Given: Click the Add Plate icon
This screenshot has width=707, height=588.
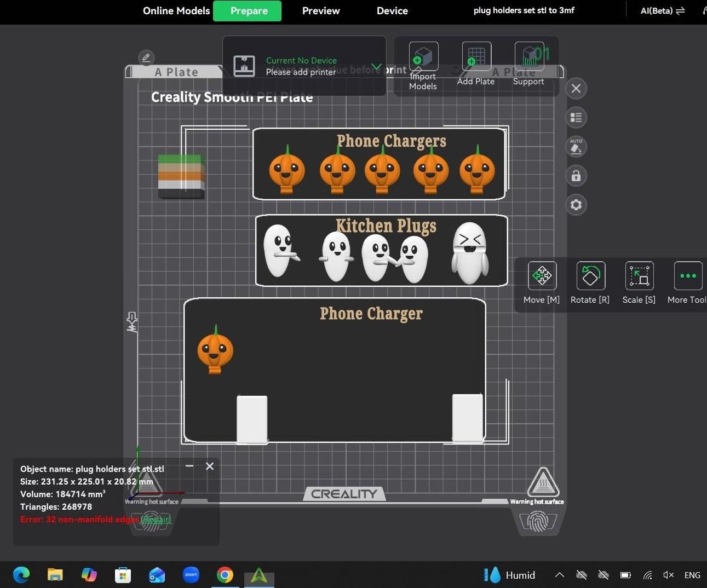Looking at the screenshot, I should (x=476, y=56).
